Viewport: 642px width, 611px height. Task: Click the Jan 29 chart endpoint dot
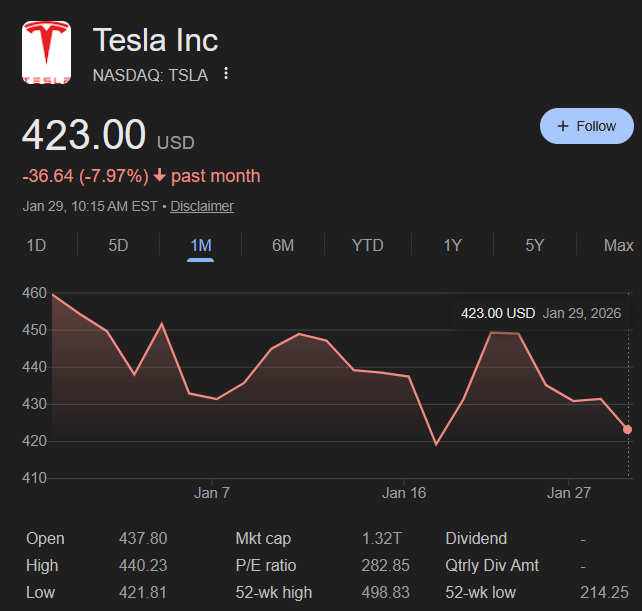[x=628, y=429]
